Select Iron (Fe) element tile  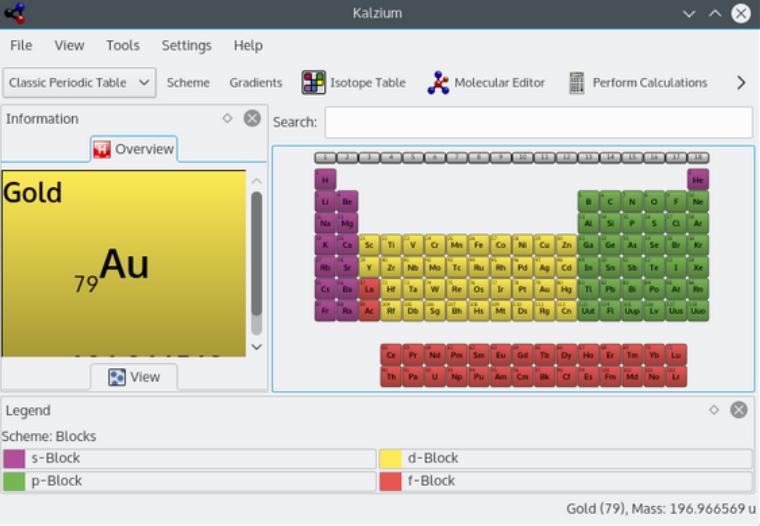pyautogui.click(x=479, y=245)
